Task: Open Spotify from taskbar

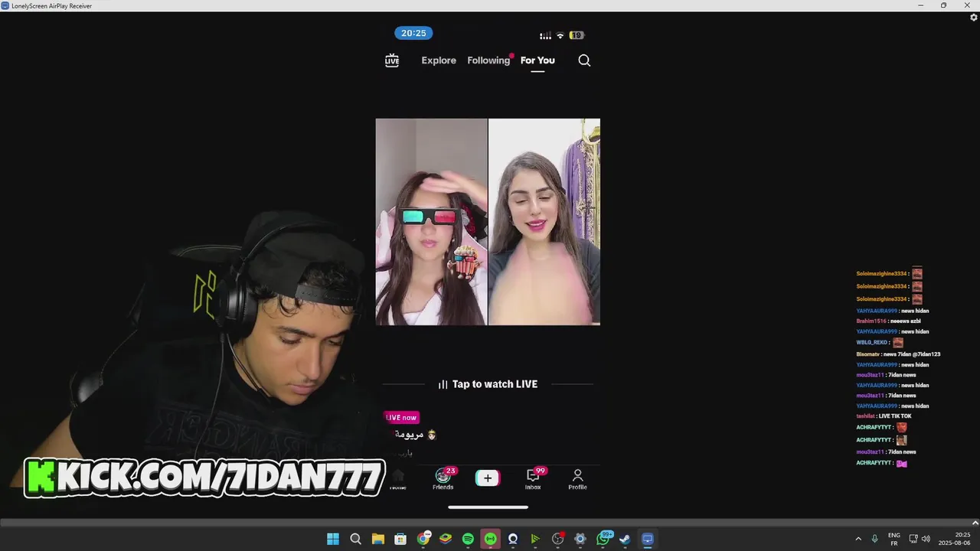Action: [468, 539]
